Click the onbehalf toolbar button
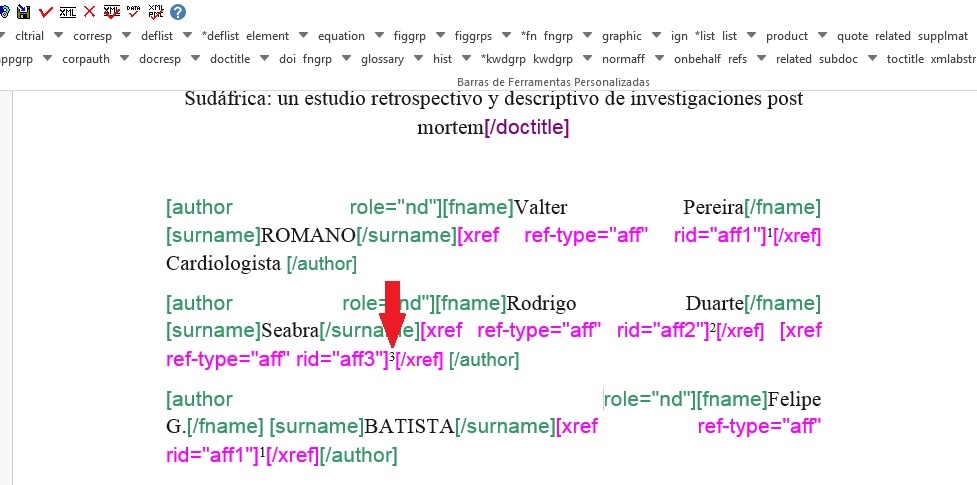The height and width of the screenshot is (485, 977). (x=697, y=59)
